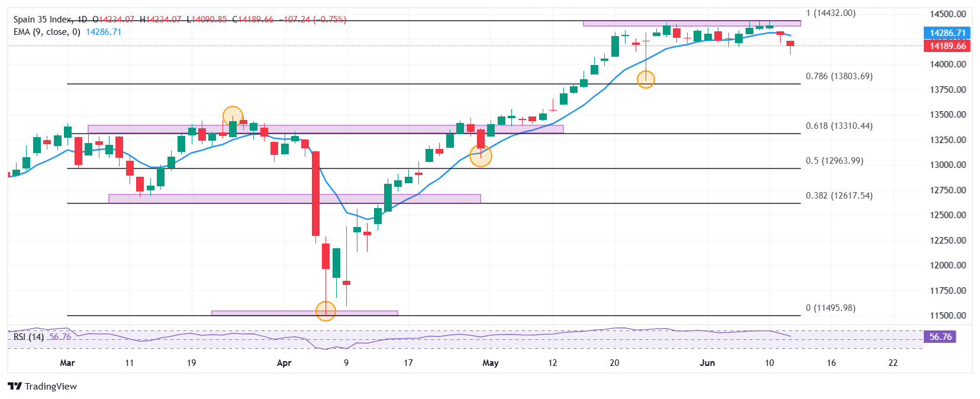Select the 0.618 (13310.44) Fibonacci level label
Screen dimensions: 980x399
click(839, 126)
